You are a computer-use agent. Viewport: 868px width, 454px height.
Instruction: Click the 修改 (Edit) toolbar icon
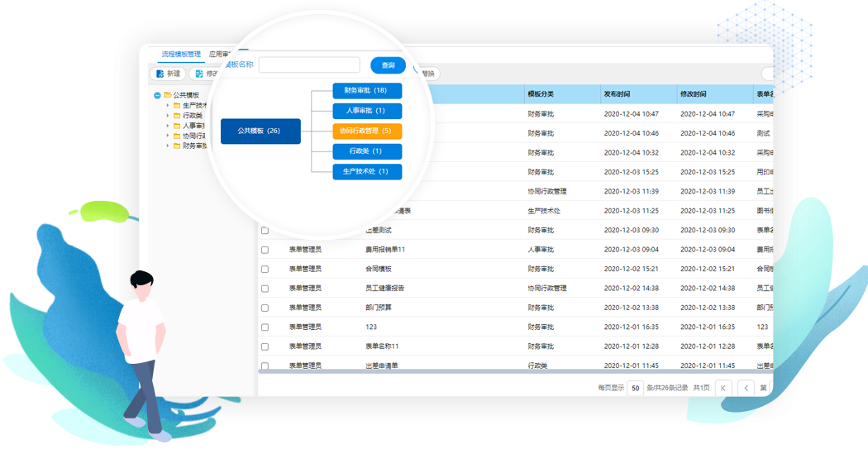point(198,74)
